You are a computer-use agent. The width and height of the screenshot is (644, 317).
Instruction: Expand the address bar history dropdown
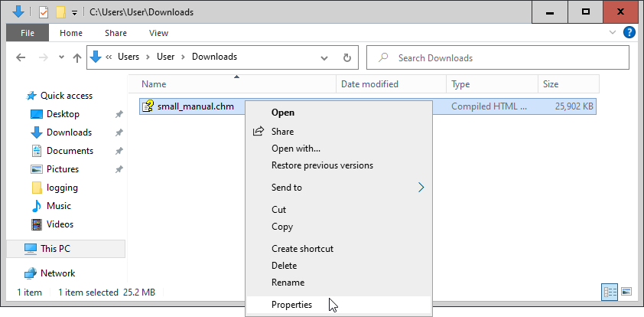[x=324, y=58]
